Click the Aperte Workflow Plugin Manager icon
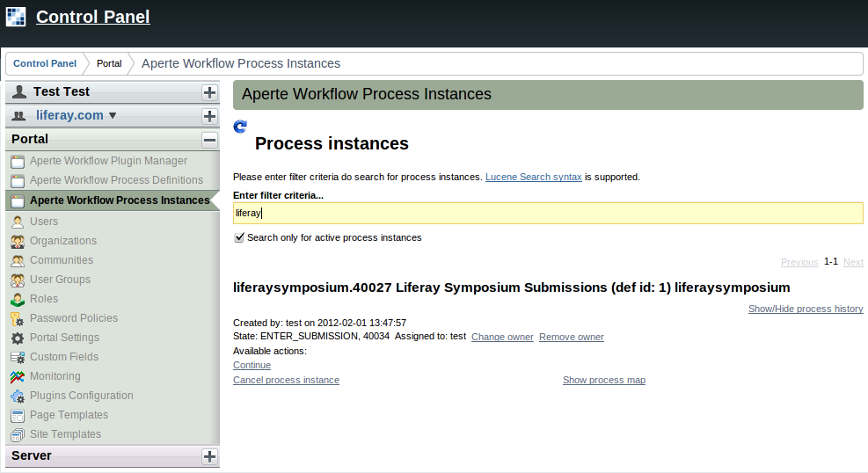The image size is (868, 473). (x=18, y=162)
